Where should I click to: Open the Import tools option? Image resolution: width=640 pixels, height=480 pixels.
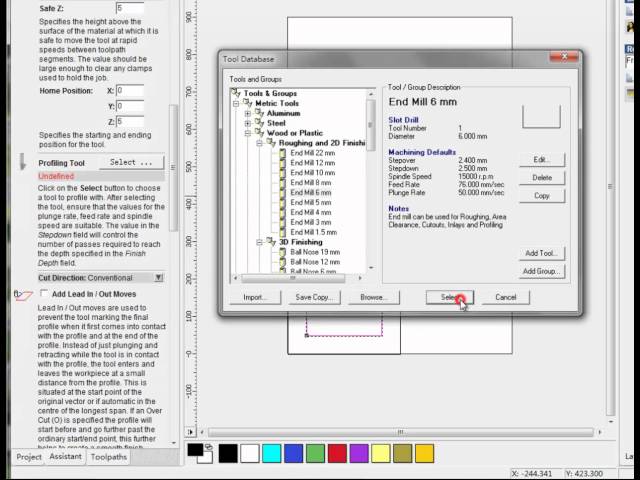[255, 297]
